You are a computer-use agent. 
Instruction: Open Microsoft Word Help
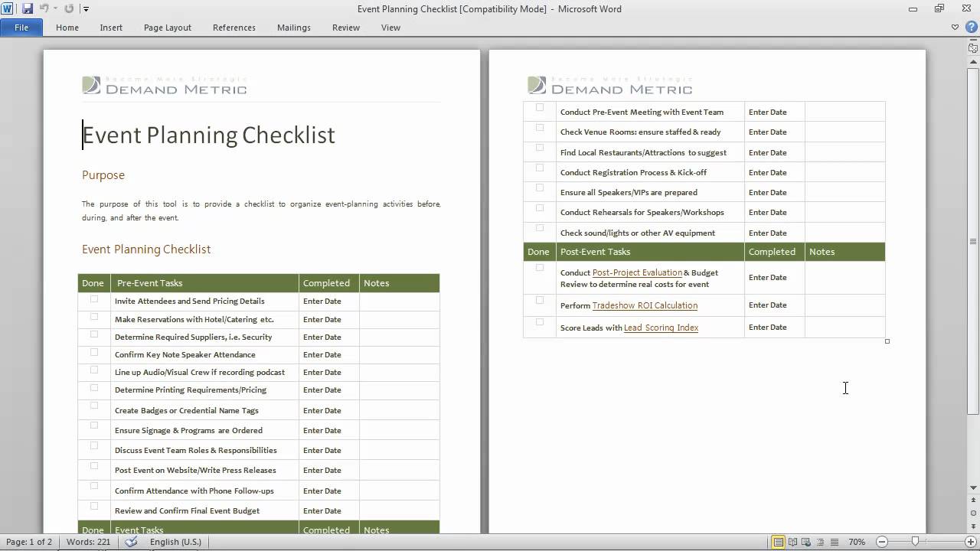tap(971, 27)
